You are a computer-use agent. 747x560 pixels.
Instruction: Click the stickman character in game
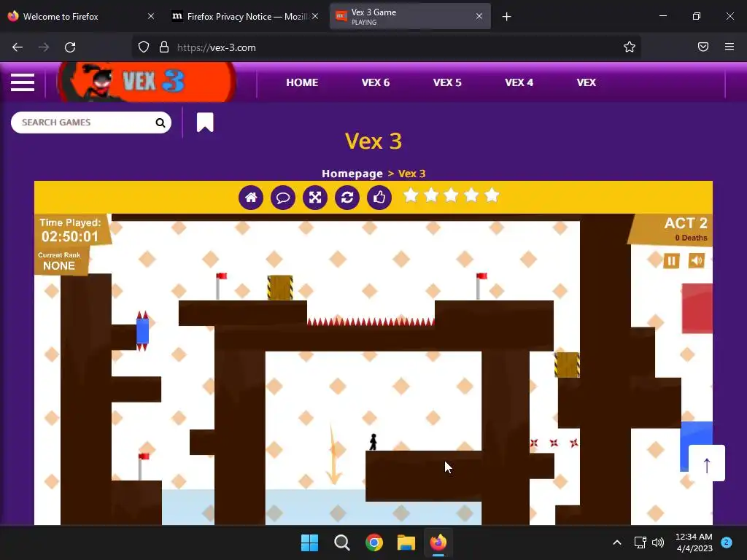pyautogui.click(x=373, y=442)
